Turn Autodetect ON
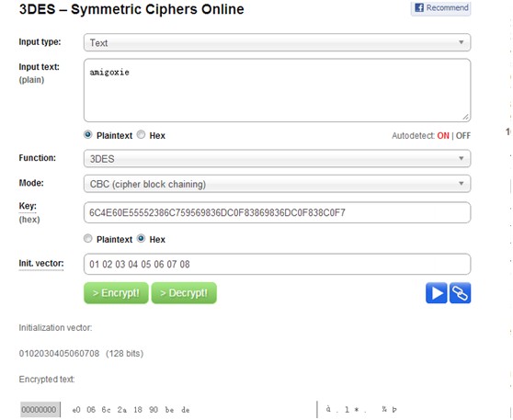Screen dimensions: 513x420 click(x=443, y=135)
